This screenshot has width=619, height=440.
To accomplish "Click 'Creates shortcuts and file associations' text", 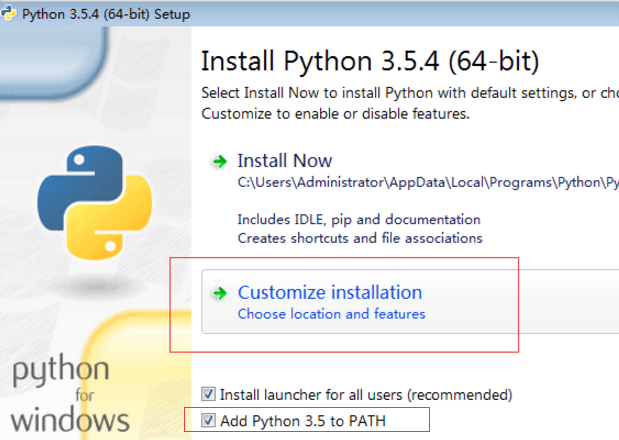I will [x=360, y=238].
